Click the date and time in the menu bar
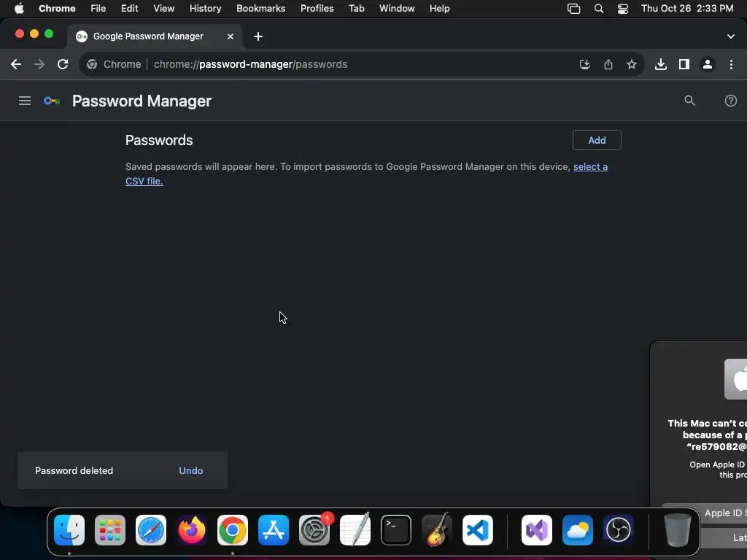The height and width of the screenshot is (560, 747). tap(687, 8)
